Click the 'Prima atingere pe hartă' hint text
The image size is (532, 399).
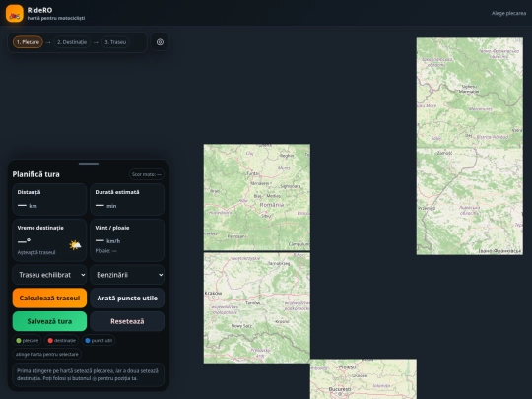[88, 374]
